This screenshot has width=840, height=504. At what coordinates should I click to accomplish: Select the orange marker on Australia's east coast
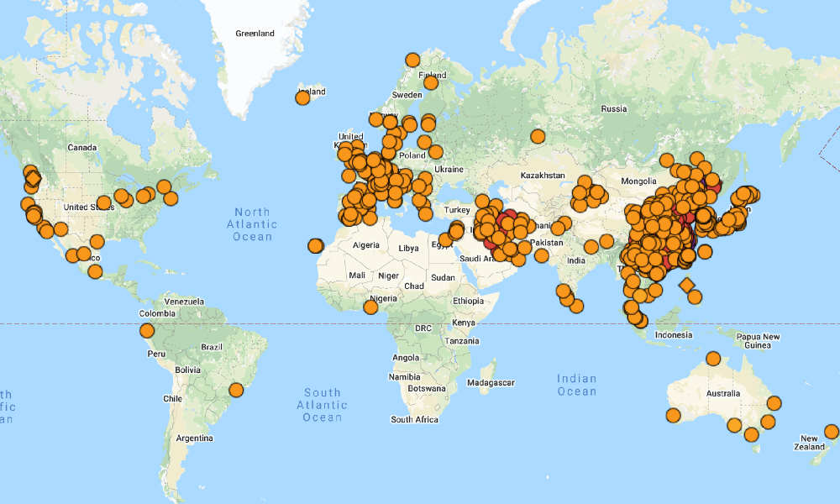(x=774, y=402)
